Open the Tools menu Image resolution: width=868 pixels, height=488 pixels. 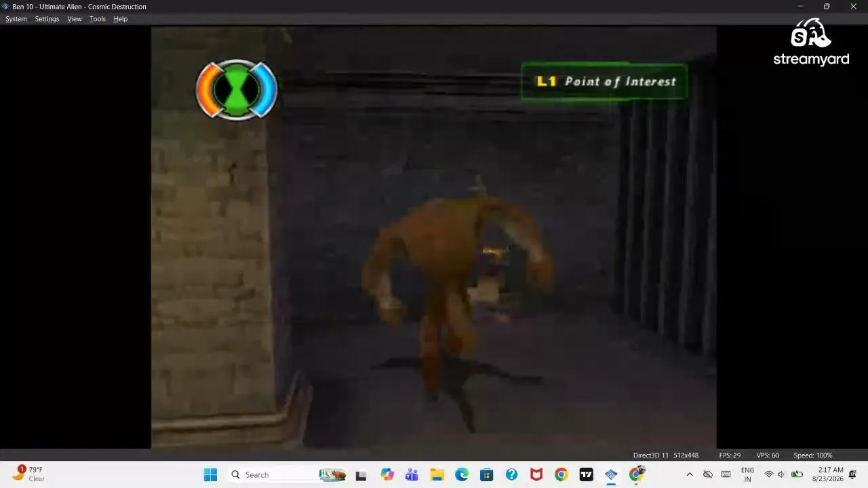[x=98, y=19]
